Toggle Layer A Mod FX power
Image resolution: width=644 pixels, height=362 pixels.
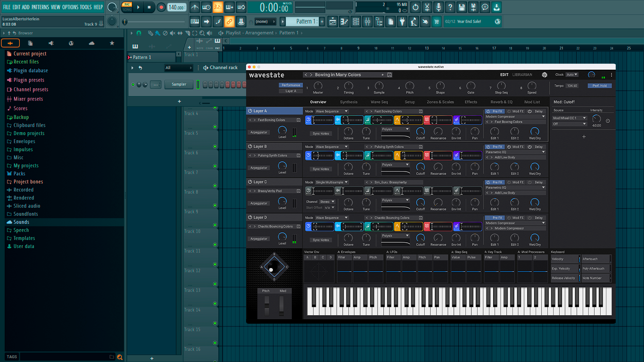[x=509, y=111]
